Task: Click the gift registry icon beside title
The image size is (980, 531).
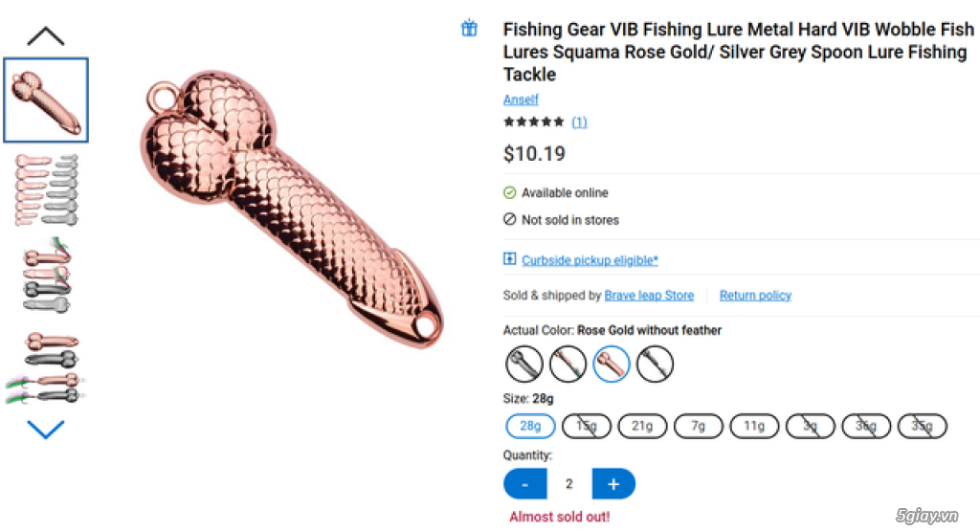Action: (469, 29)
